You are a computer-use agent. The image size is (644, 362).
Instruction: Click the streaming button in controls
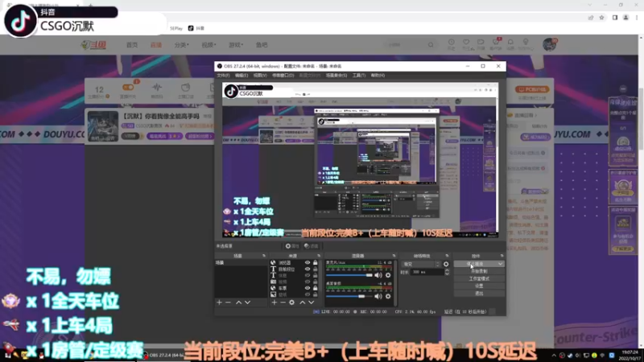[475, 264]
